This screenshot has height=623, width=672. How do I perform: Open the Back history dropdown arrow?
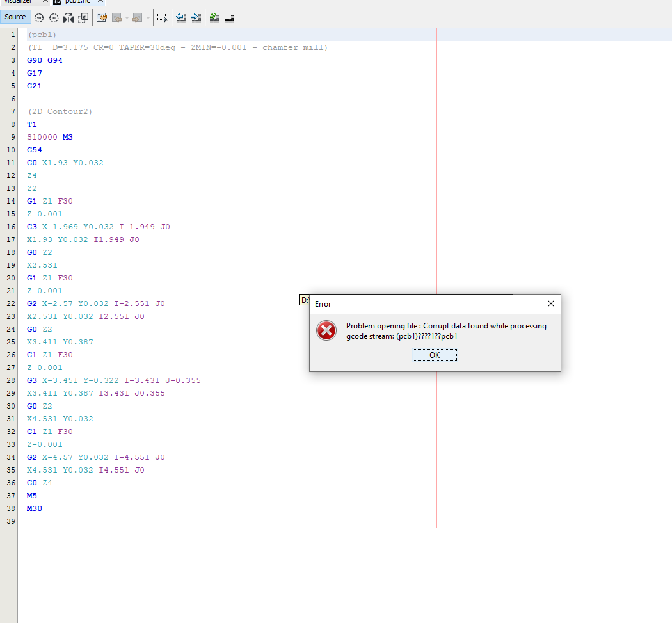(x=127, y=18)
